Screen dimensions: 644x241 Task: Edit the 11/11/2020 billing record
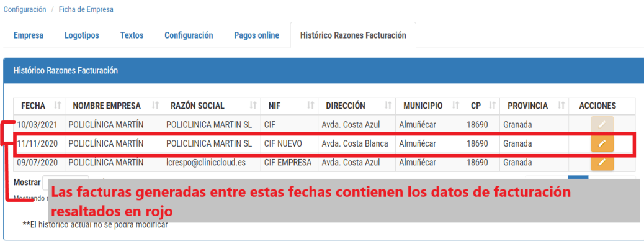tap(602, 143)
